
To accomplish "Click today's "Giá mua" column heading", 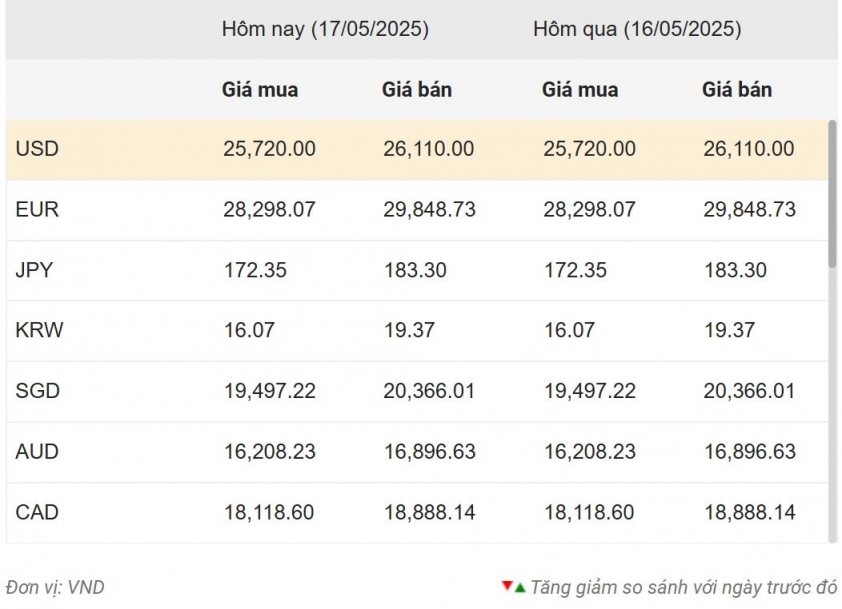I will [x=260, y=89].
